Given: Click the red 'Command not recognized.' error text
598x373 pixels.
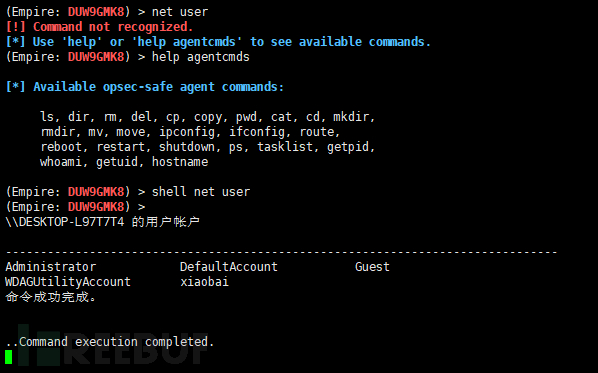Looking at the screenshot, I should tap(113, 27).
